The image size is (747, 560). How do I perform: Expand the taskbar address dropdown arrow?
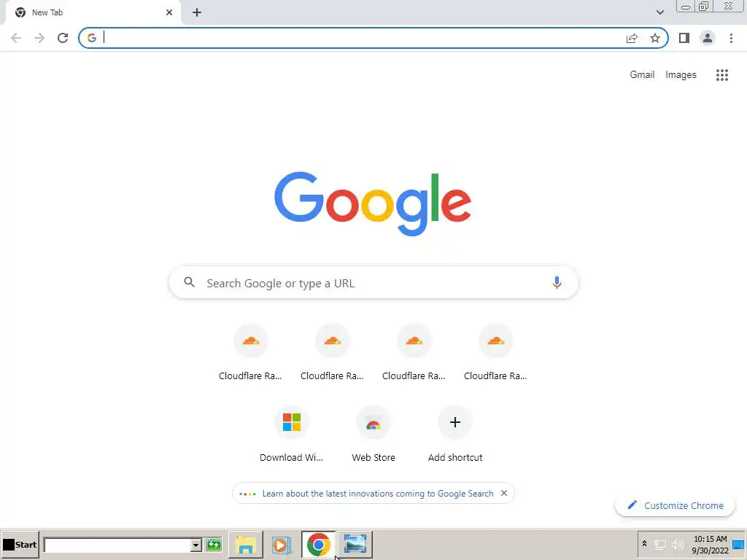pyautogui.click(x=196, y=545)
